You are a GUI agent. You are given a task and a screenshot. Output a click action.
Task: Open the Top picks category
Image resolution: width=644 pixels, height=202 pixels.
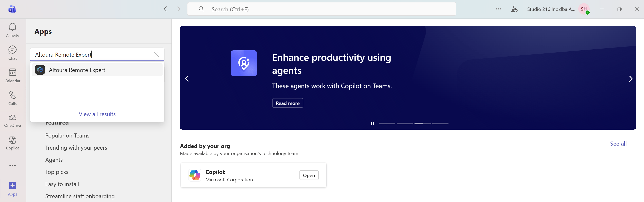57,172
